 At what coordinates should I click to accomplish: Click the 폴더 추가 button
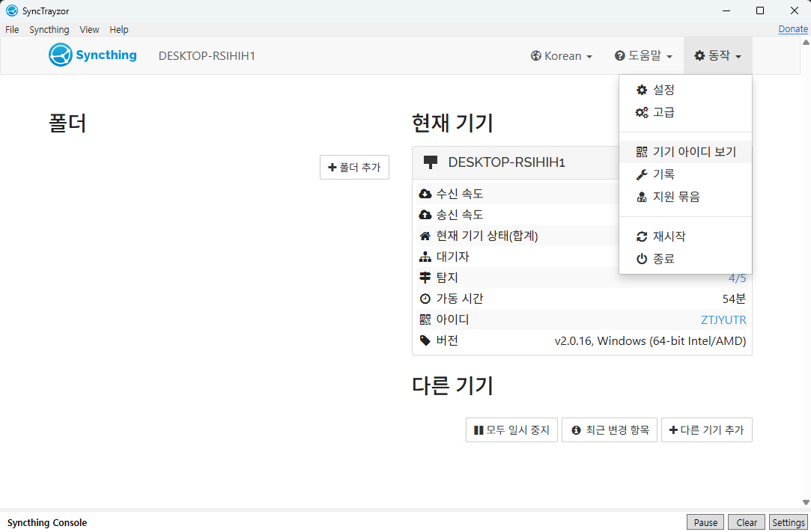pos(354,168)
